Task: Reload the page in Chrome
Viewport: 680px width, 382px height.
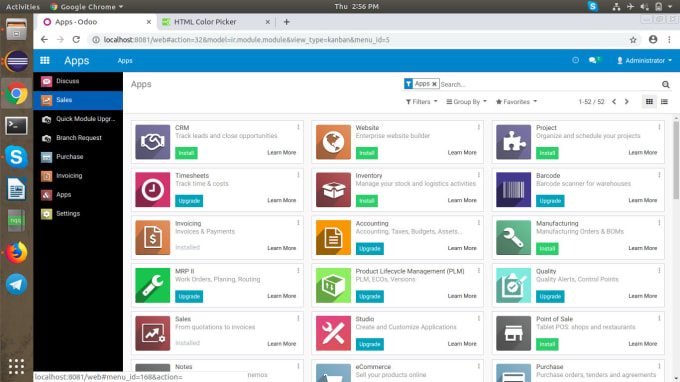Action: pos(76,39)
